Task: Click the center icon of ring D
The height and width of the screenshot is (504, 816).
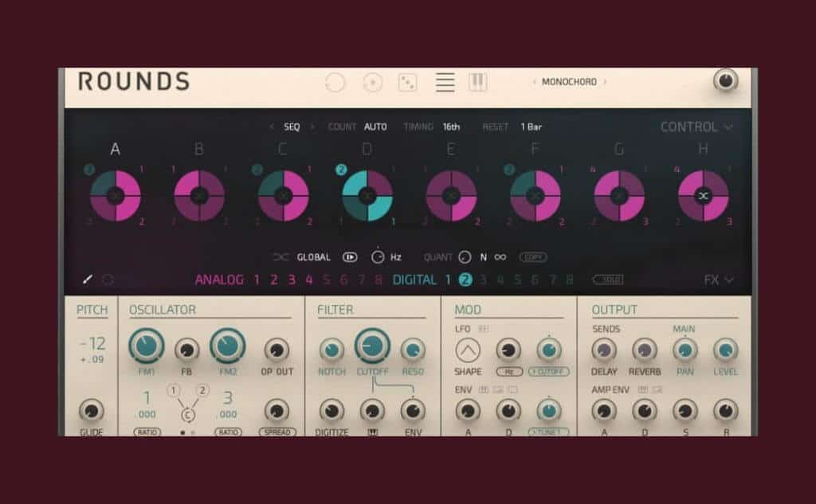Action: click(x=367, y=196)
